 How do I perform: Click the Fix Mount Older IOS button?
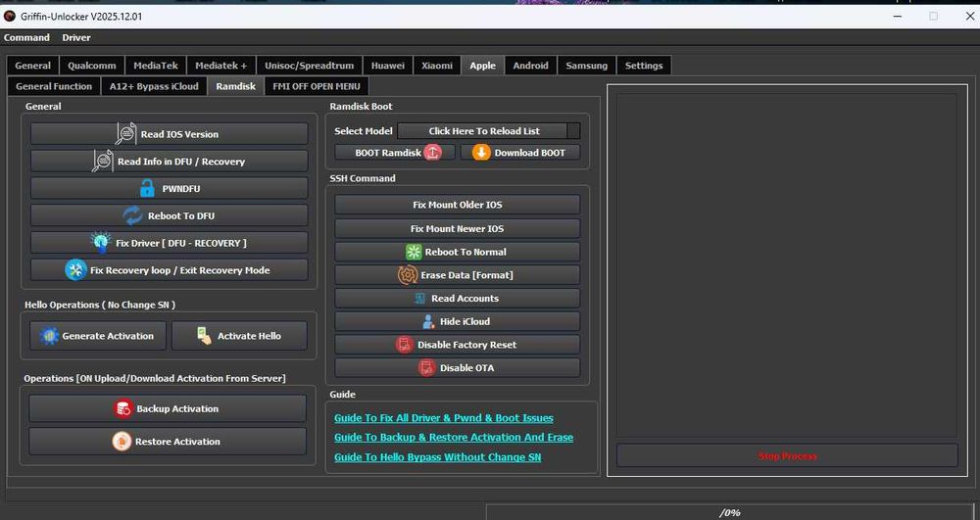(458, 205)
